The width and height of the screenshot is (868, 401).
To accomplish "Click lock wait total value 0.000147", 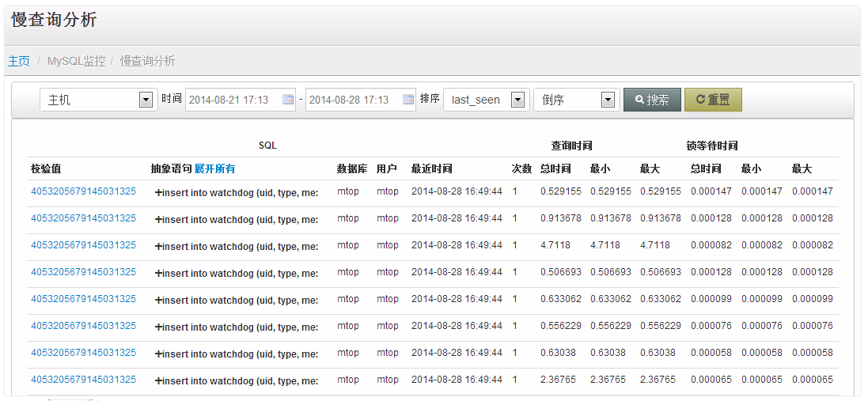I will tap(711, 191).
